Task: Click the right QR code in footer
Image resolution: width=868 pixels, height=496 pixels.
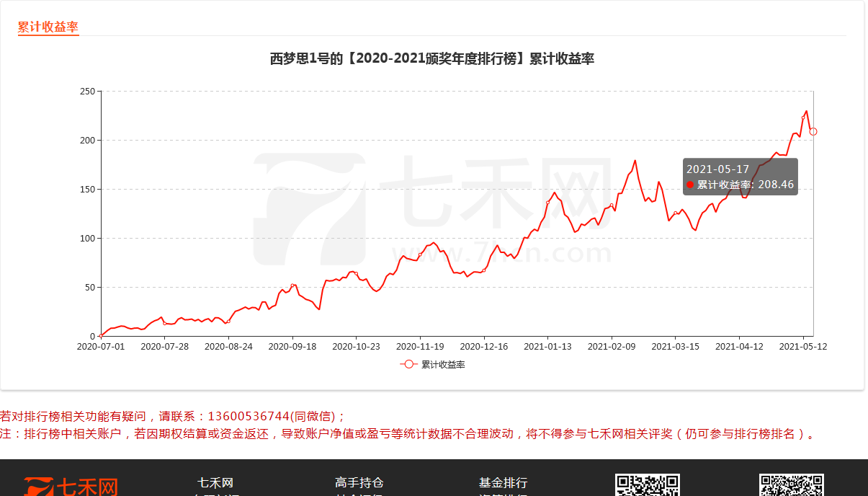Action: click(x=791, y=485)
